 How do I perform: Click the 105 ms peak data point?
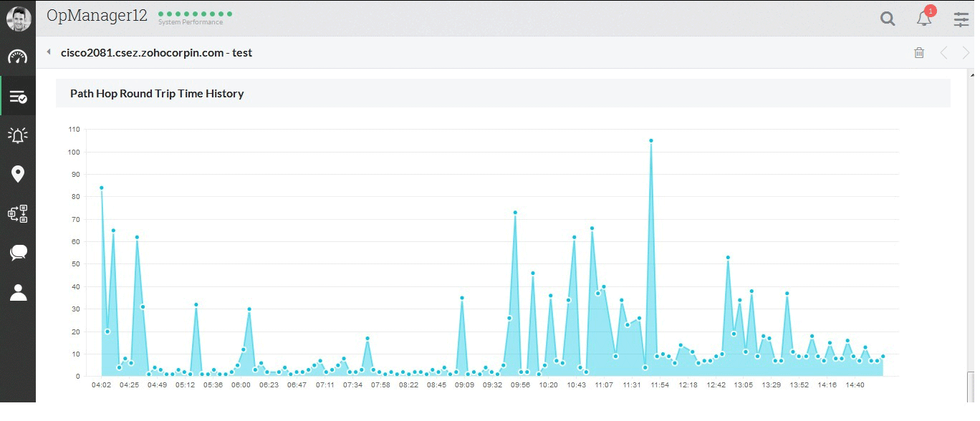pos(651,140)
